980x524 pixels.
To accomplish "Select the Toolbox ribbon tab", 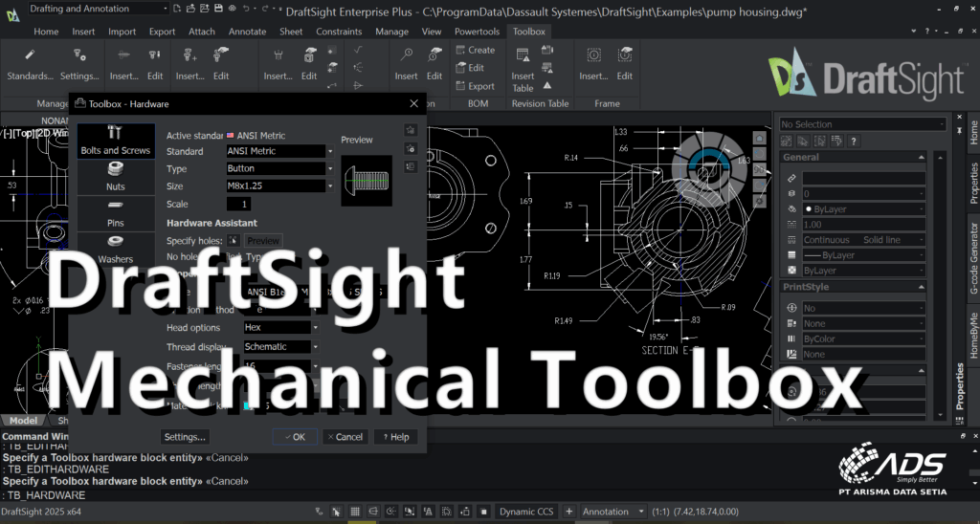I will point(528,32).
